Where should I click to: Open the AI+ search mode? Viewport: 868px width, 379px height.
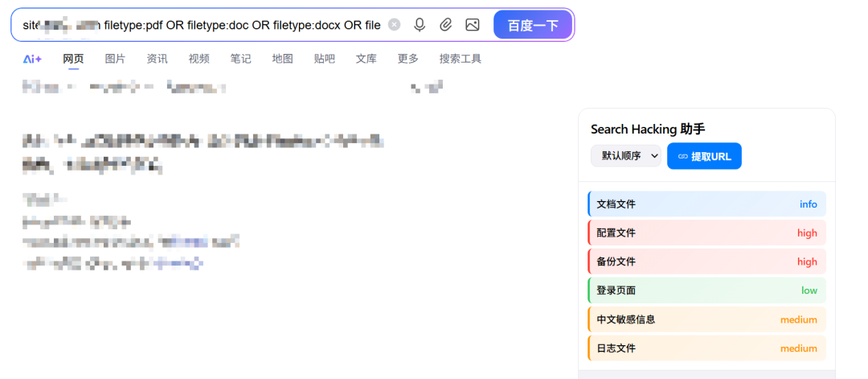click(x=33, y=59)
